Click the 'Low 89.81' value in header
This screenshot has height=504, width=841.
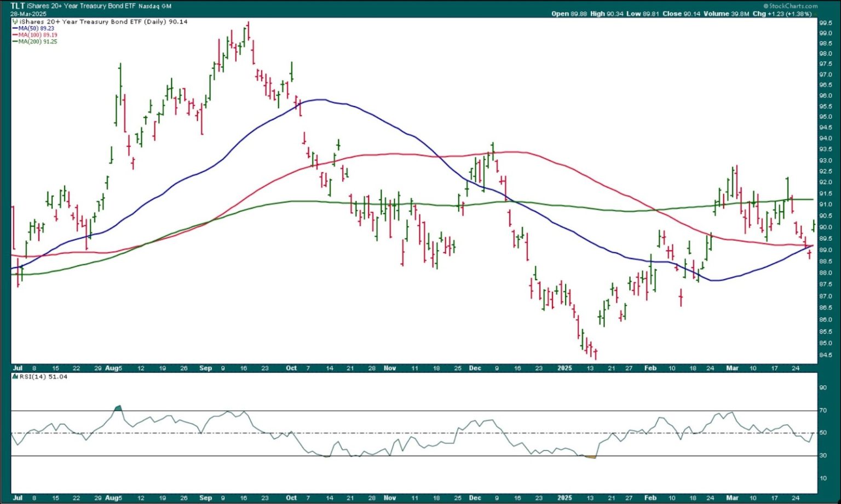[x=643, y=14]
